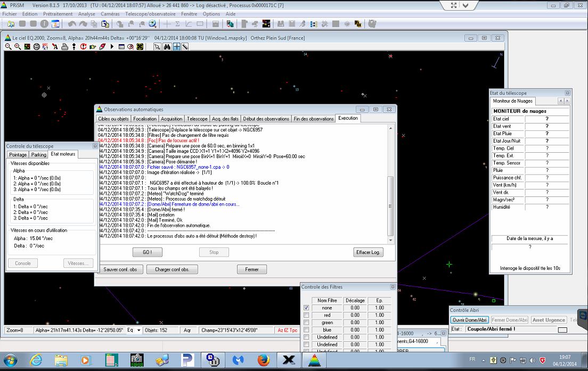588x371 pixels.
Task: Open the Telescope/observatoire menu
Action: click(x=151, y=14)
